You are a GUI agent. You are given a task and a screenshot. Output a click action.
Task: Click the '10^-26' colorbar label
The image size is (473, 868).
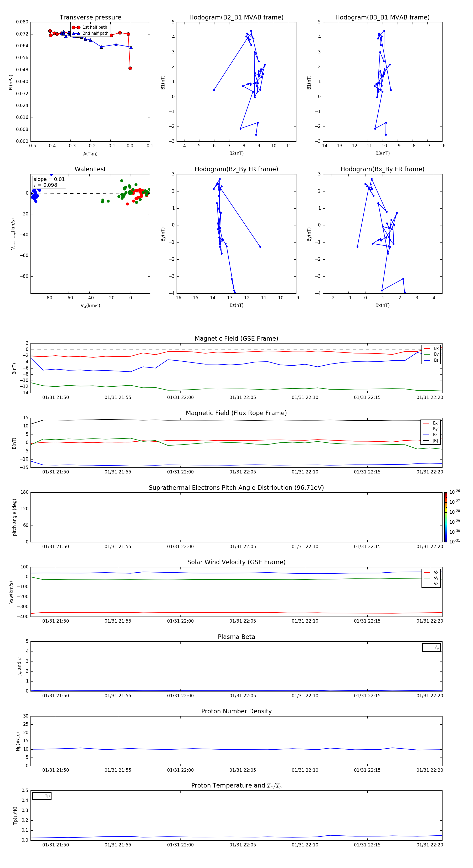[x=455, y=492]
